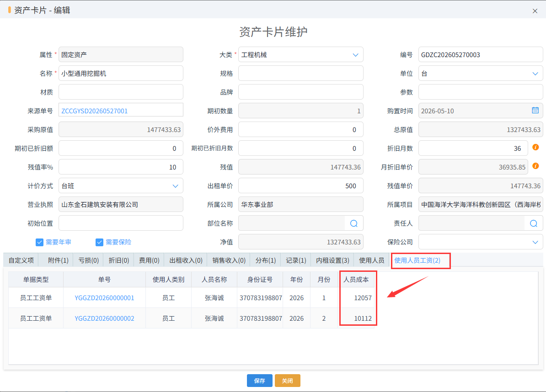Click search icon in 责任人 field

(534, 223)
